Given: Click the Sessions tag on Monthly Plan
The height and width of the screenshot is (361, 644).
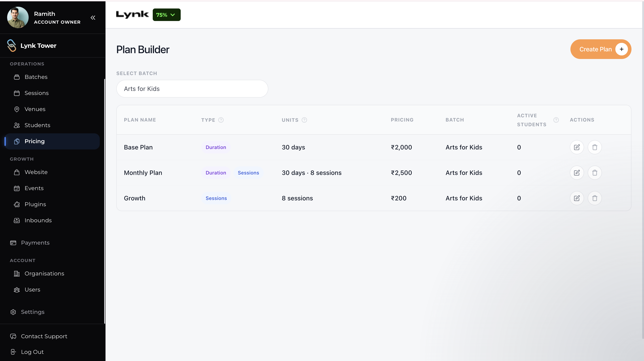Looking at the screenshot, I should tap(248, 173).
